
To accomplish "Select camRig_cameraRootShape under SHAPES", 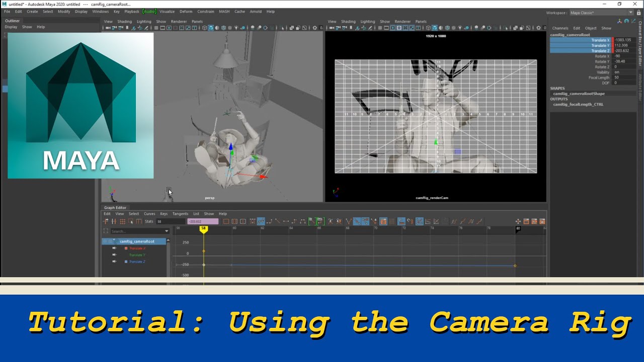I will 579,94.
